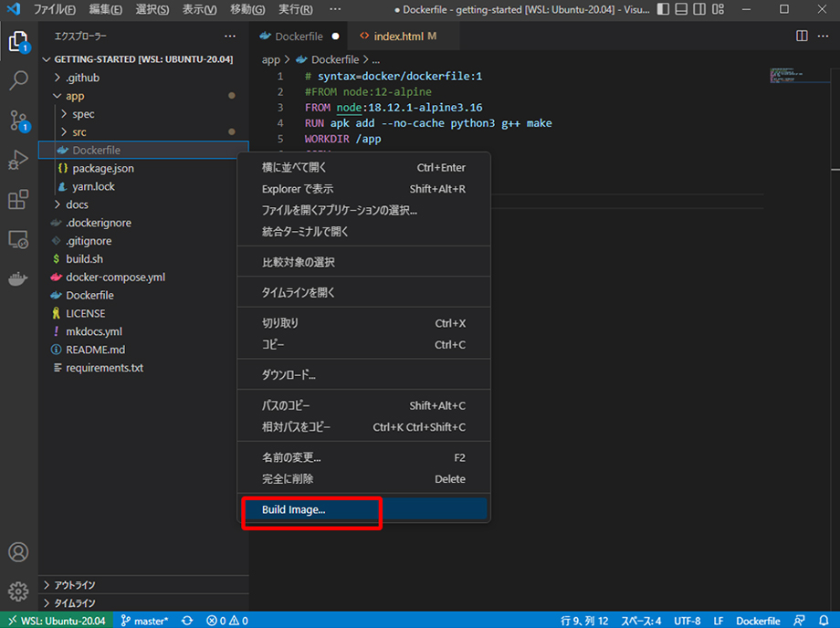Expand the docs folder
The height and width of the screenshot is (628, 840).
pos(143,204)
